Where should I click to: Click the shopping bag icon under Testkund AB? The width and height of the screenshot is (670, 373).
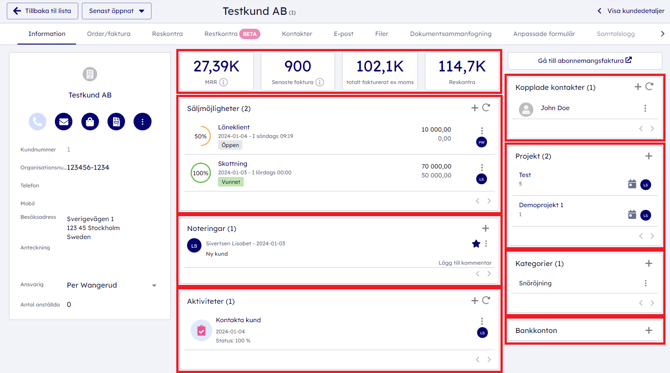tap(90, 122)
